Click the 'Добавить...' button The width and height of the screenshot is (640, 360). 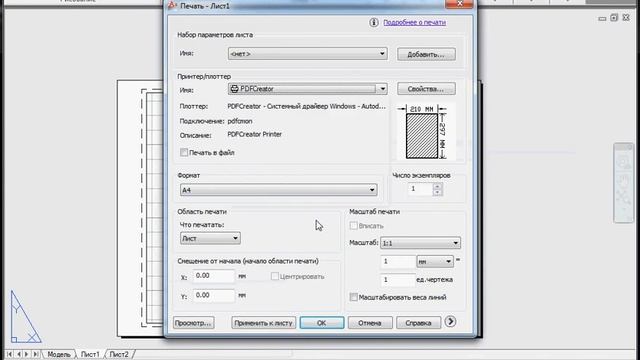click(x=426, y=54)
